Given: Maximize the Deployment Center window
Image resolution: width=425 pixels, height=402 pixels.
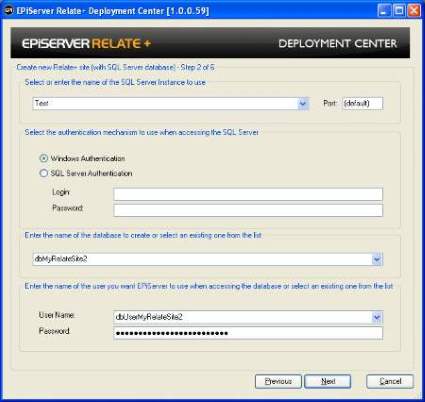Looking at the screenshot, I should pos(399,11).
